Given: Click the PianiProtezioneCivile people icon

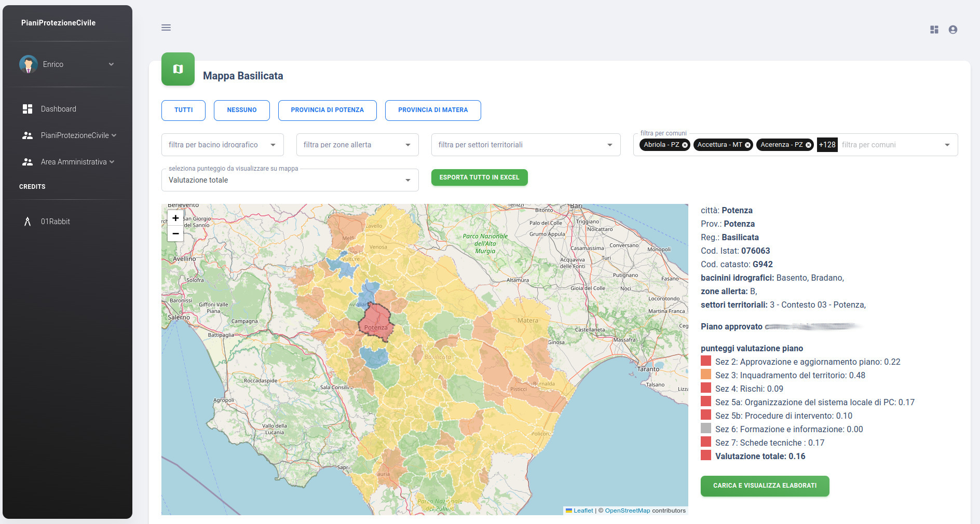Looking at the screenshot, I should [x=28, y=135].
